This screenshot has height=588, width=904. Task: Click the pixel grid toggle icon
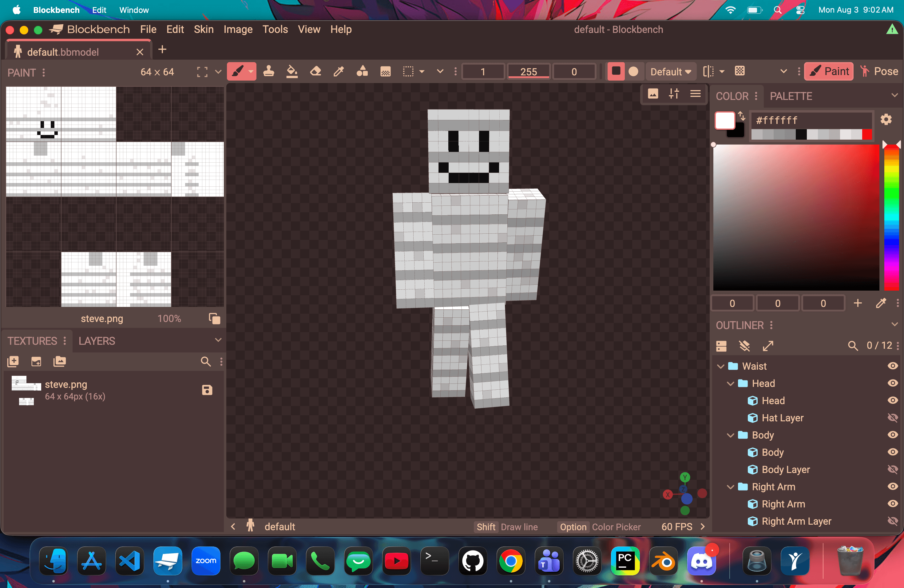pos(740,71)
